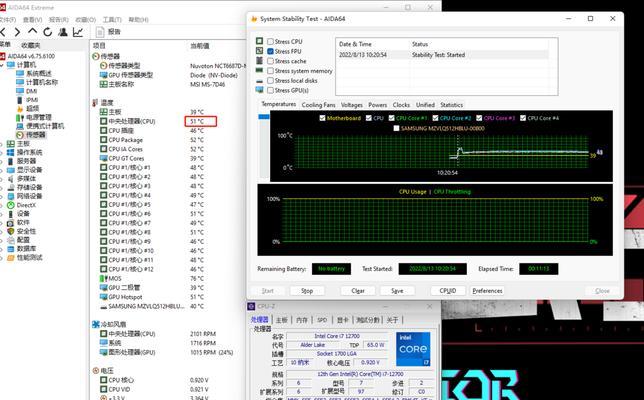Image resolution: width=644 pixels, height=400 pixels.
Task: Go back with AIDA64 back arrow
Action: click(x=2, y=32)
